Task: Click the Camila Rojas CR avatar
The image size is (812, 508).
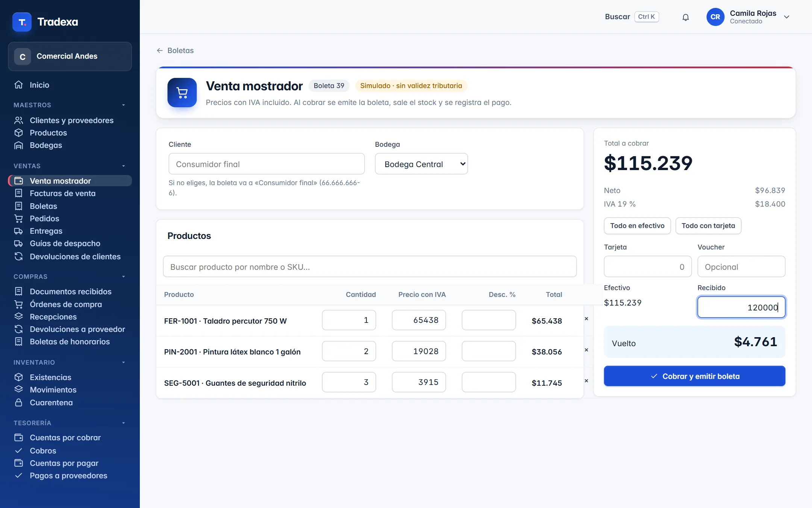Action: click(x=715, y=17)
